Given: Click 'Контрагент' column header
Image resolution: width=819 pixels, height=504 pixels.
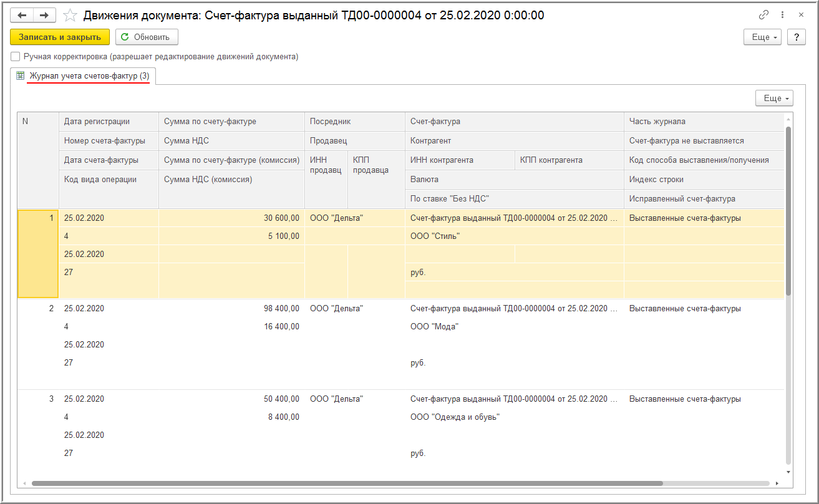Looking at the screenshot, I should coord(515,141).
